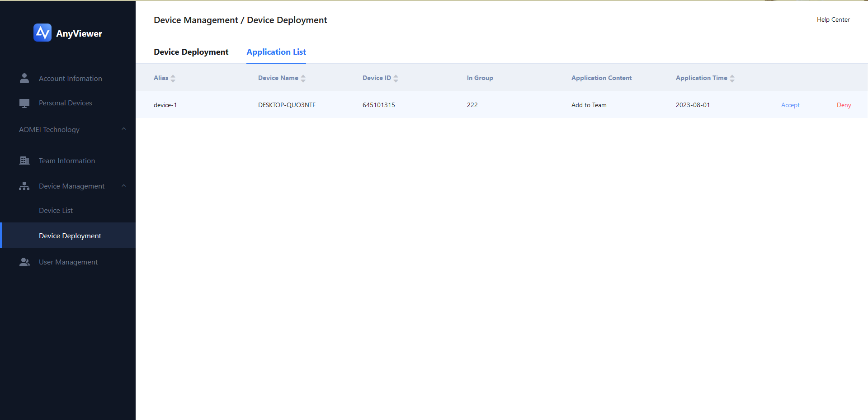
Task: Click the Account Information person icon
Action: click(24, 78)
